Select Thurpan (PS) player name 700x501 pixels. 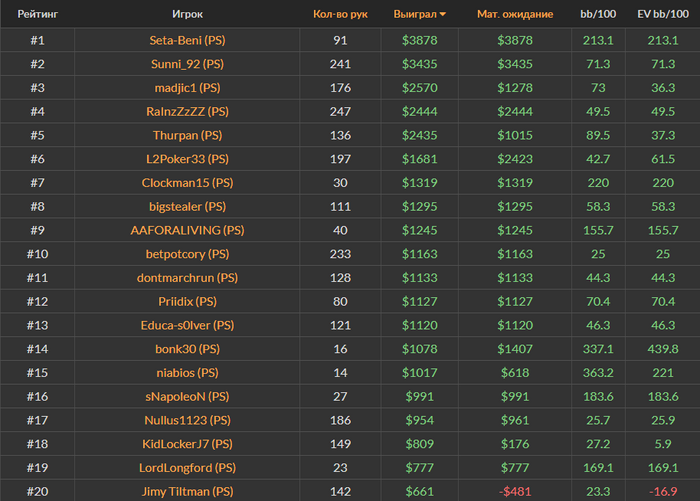pos(187,135)
